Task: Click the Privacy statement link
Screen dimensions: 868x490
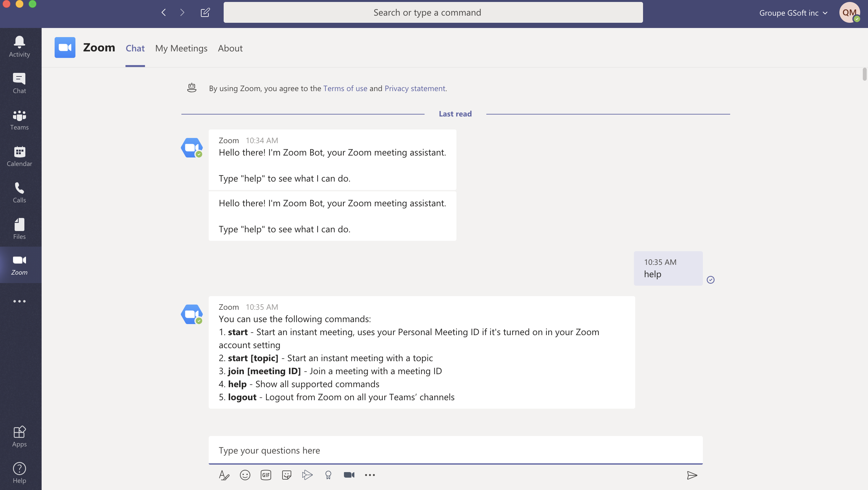Action: pos(415,88)
